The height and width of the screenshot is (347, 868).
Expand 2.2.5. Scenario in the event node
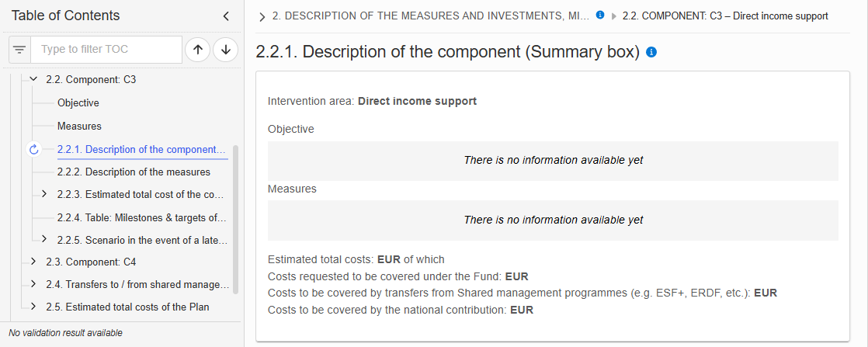coord(44,238)
